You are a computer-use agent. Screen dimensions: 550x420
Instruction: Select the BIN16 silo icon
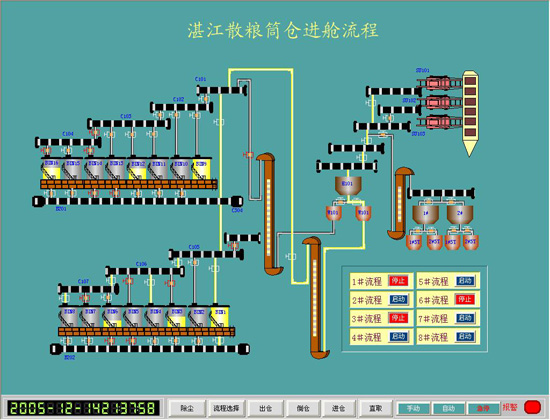coord(51,169)
